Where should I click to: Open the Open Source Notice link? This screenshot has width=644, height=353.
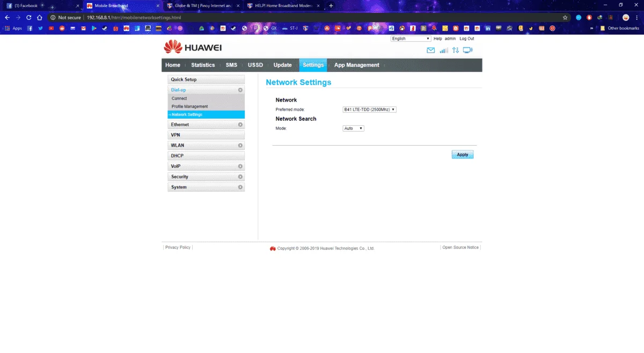coord(460,247)
